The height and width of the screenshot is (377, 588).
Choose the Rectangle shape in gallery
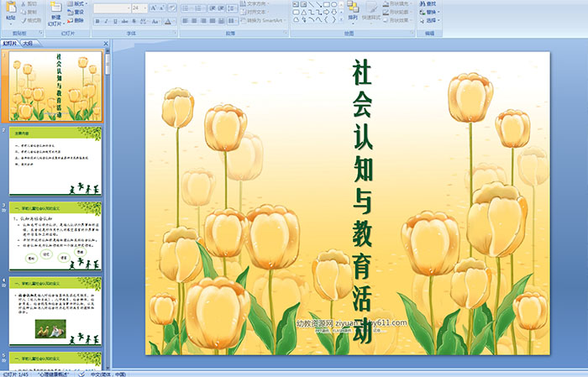327,4
